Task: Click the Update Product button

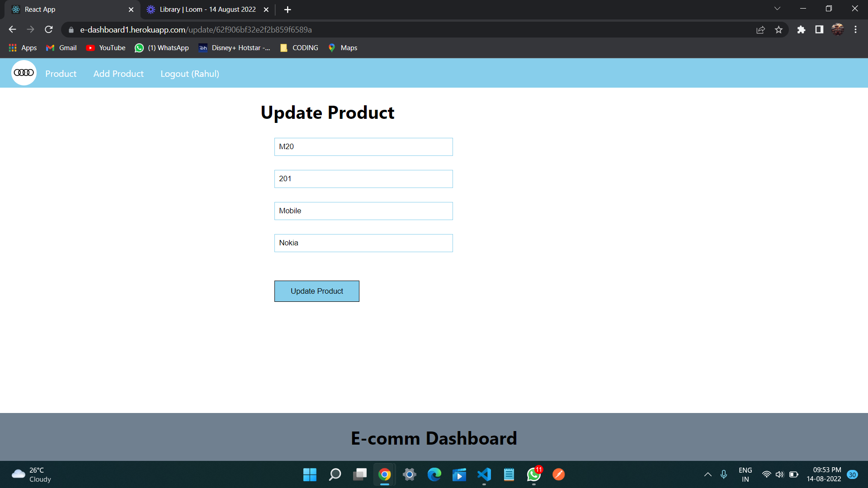Action: pos(316,291)
